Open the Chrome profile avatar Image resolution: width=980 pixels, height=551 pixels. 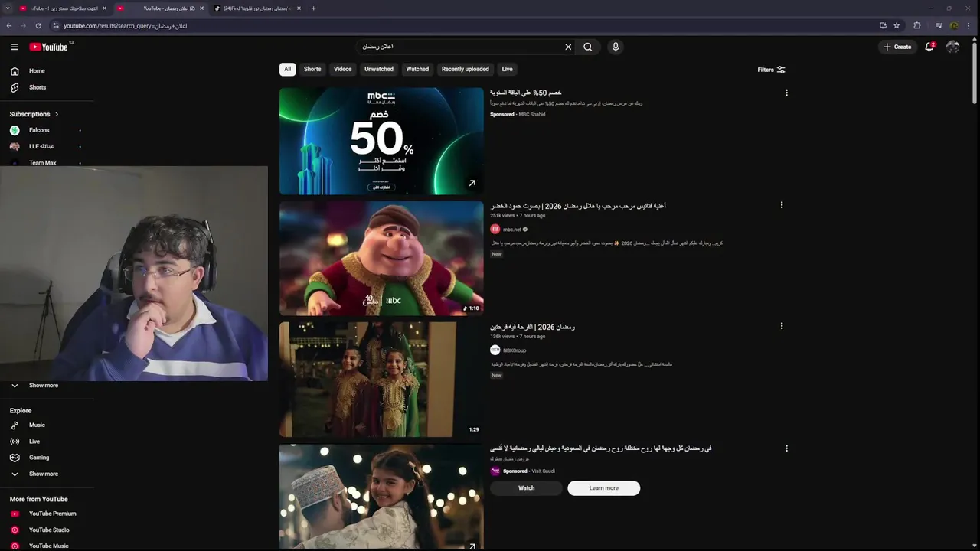pos(954,25)
